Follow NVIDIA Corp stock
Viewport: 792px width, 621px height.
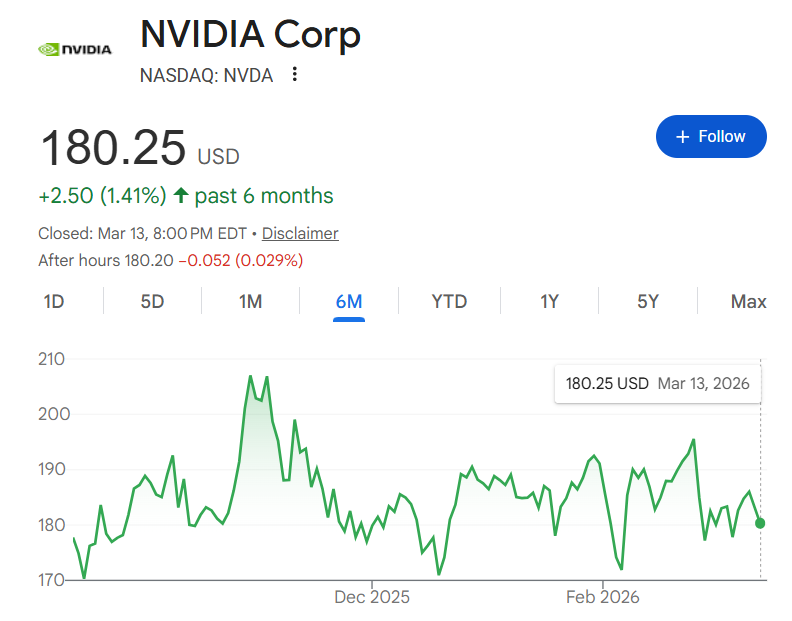point(711,137)
